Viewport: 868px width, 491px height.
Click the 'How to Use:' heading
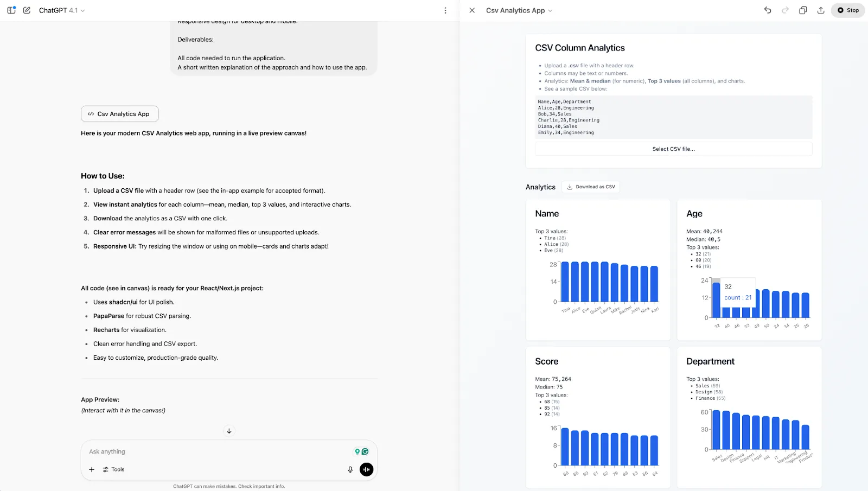coord(103,176)
